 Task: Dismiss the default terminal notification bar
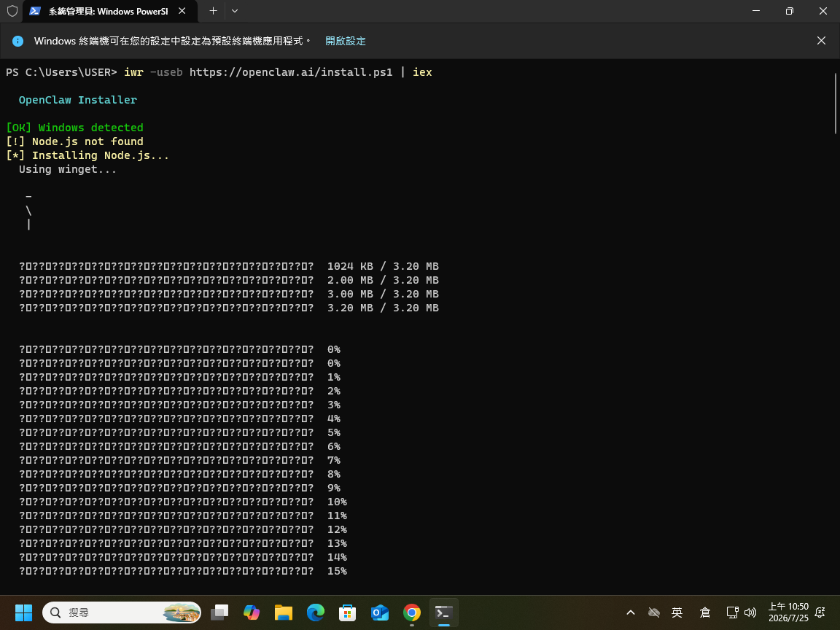[x=821, y=41]
